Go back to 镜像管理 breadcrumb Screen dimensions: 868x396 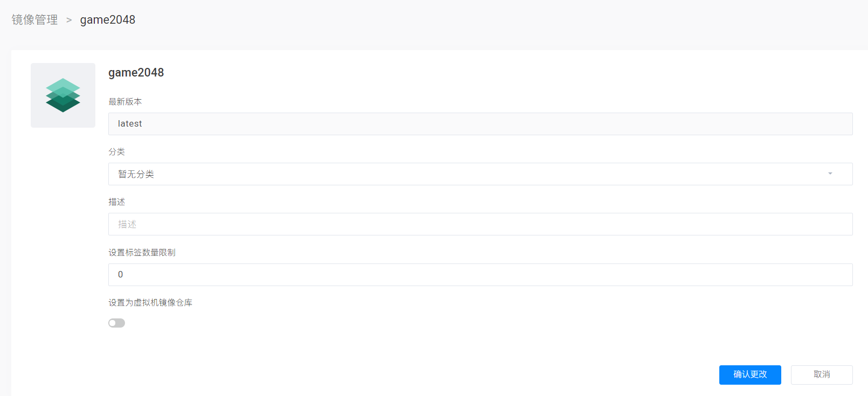pos(34,20)
